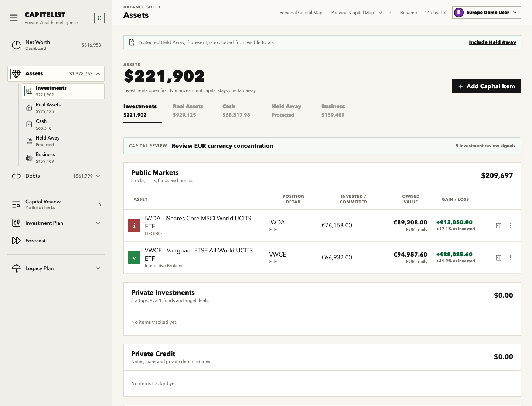Open the IWDA row detail panel icon
Viewport: 532px width, 406px height.
pyautogui.click(x=498, y=226)
